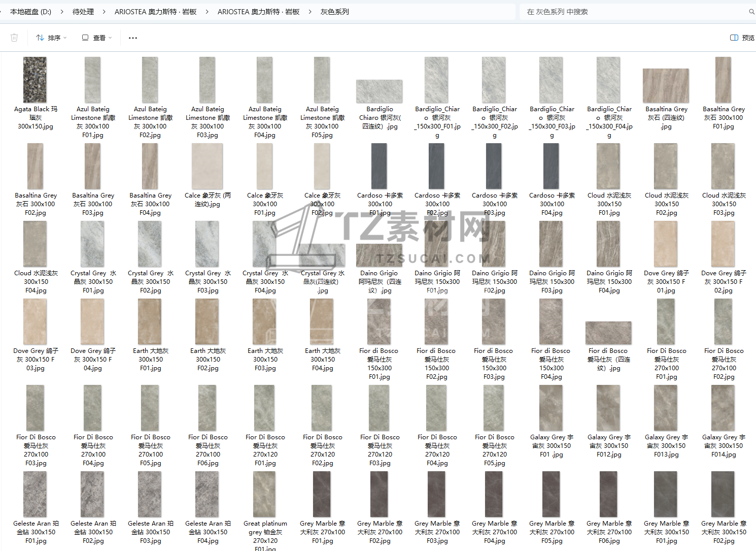The height and width of the screenshot is (551, 756).
Task: Expand chevron just before 灰色系列 breadcrumb
Action: pos(310,12)
